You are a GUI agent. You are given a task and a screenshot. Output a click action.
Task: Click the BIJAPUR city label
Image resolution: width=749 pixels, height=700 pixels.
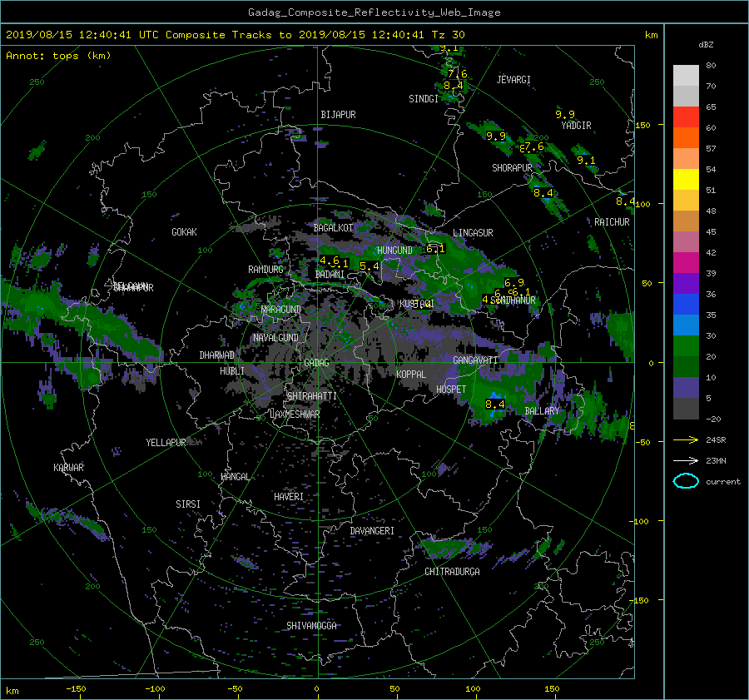tap(338, 115)
